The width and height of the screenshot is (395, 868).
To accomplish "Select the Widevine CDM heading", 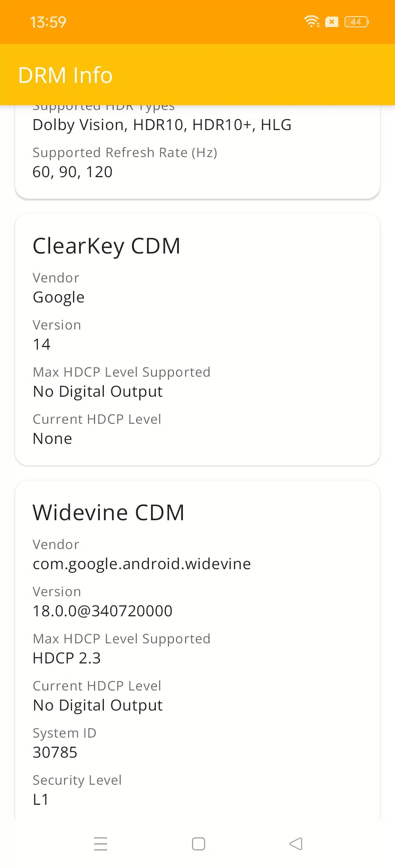I will tap(109, 512).
